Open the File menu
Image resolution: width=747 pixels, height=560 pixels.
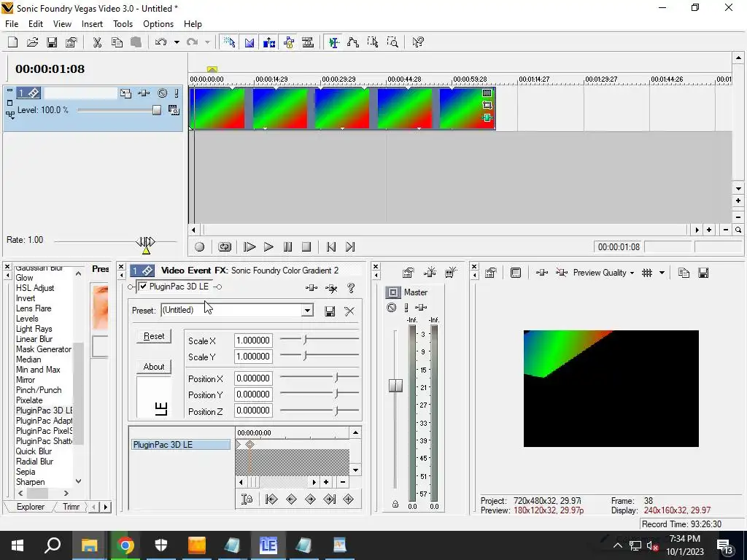pos(12,24)
